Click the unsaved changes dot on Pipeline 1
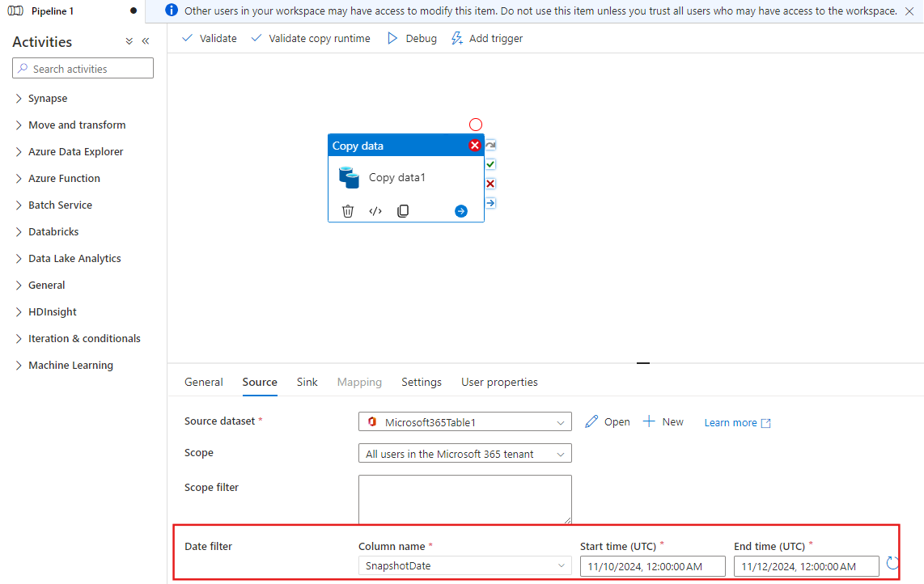Image resolution: width=924 pixels, height=584 pixels. tap(134, 11)
